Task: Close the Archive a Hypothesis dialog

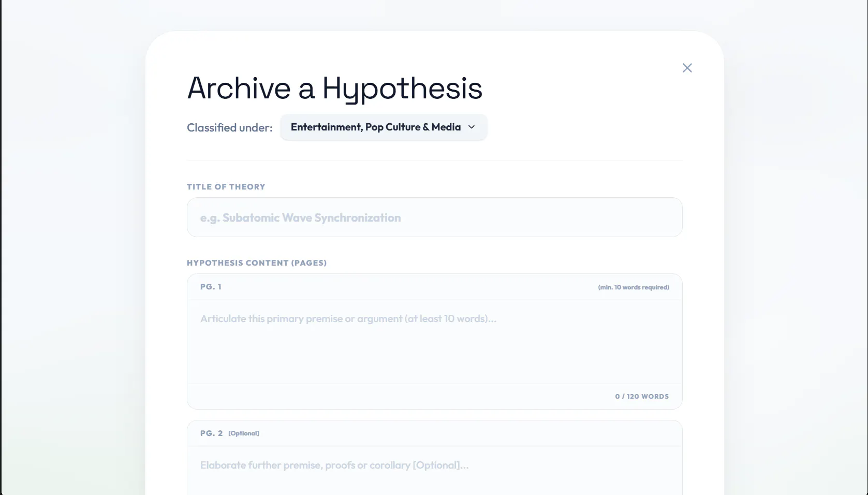Action: coord(687,68)
